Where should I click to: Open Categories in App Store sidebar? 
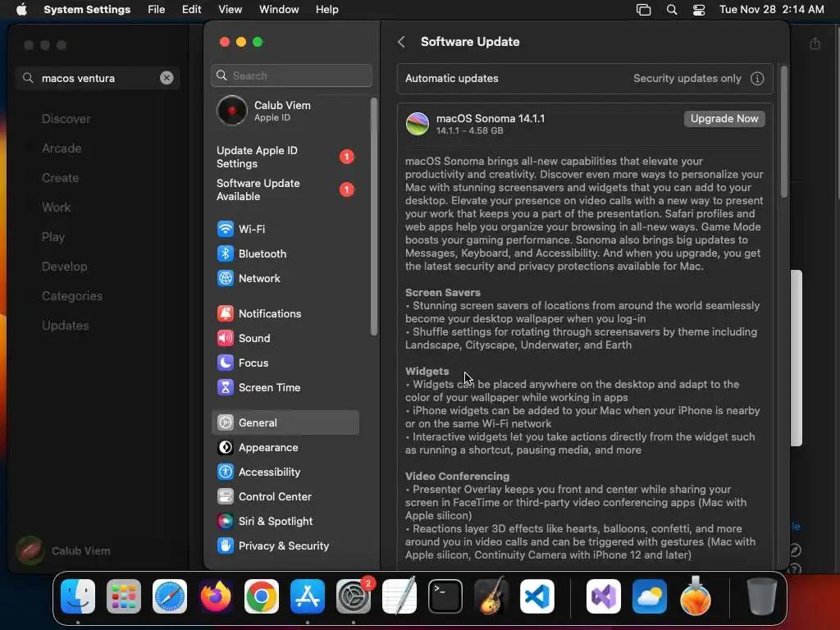(x=72, y=295)
